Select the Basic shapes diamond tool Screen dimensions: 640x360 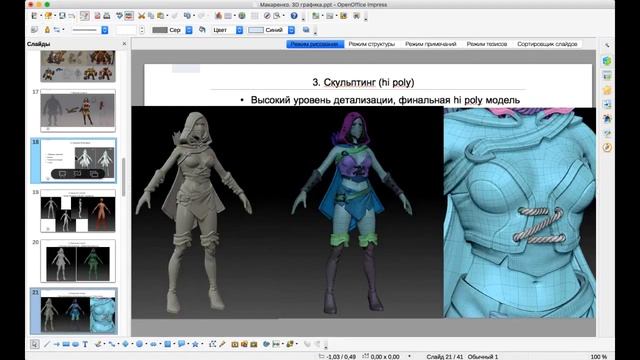click(125, 344)
